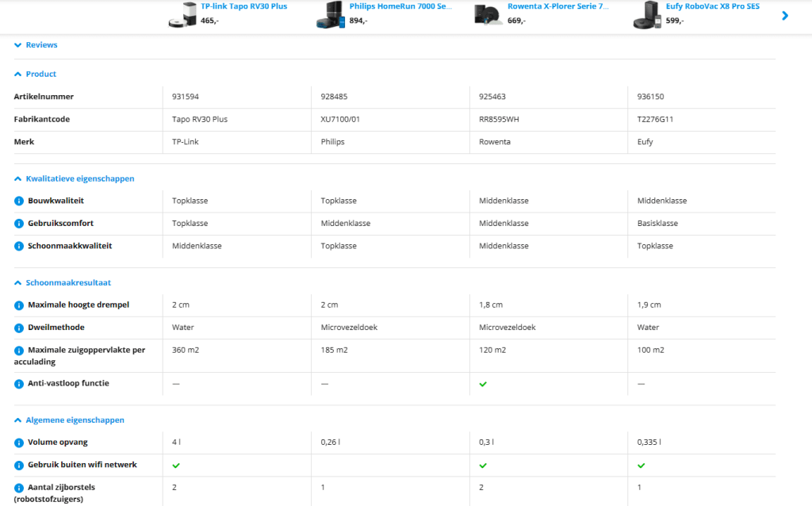This screenshot has height=506, width=812.
Task: Open TP-link Tapo RV30 Plus product link
Action: point(243,6)
